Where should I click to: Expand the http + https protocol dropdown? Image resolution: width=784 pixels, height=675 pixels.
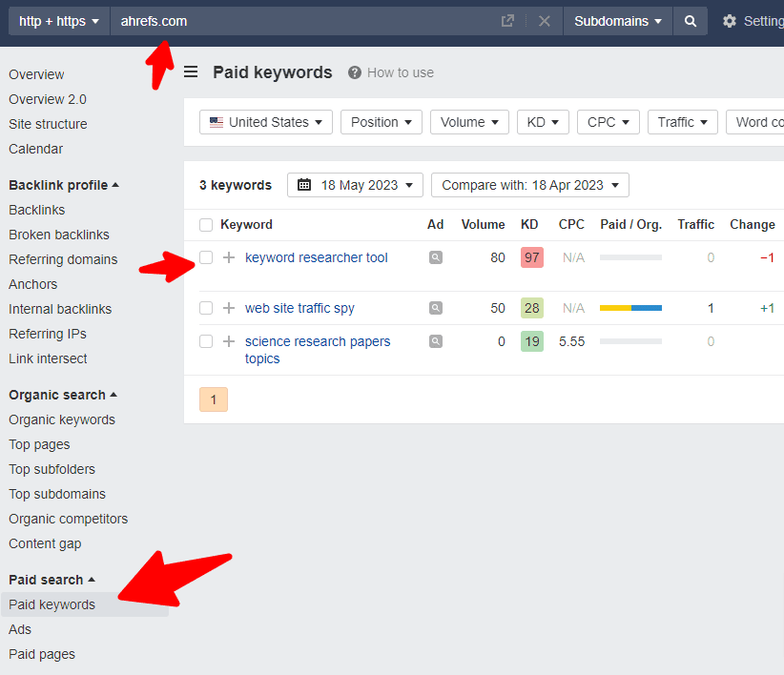59,21
